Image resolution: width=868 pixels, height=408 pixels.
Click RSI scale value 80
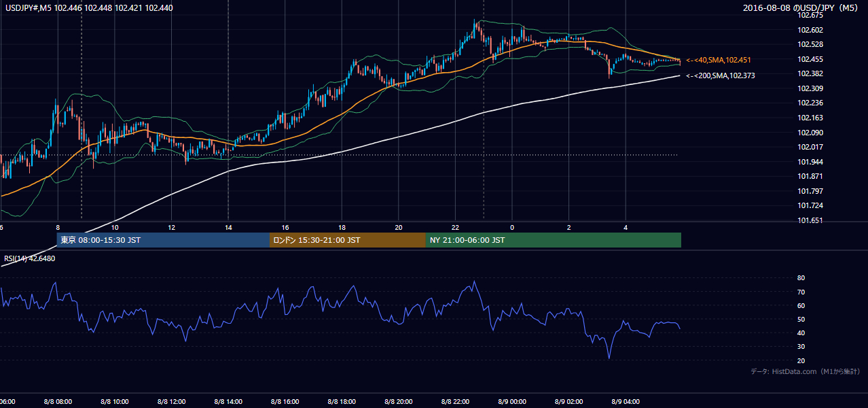[801, 278]
